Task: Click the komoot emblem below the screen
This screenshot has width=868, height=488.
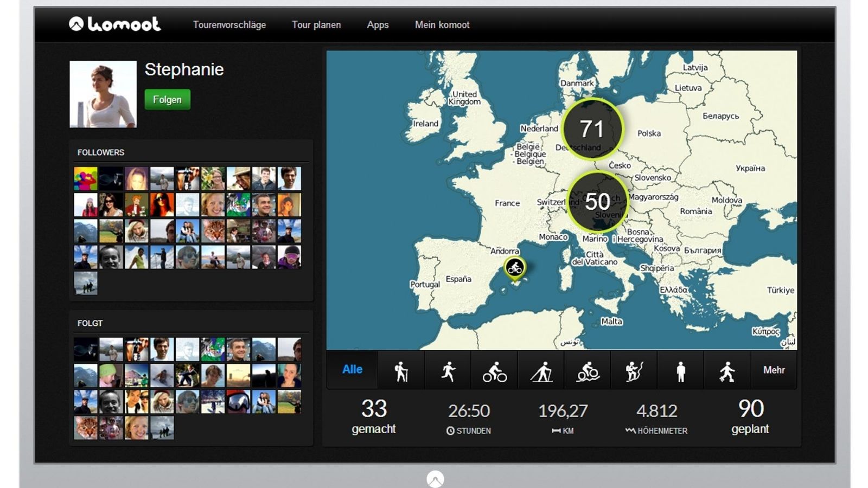Action: [x=435, y=479]
